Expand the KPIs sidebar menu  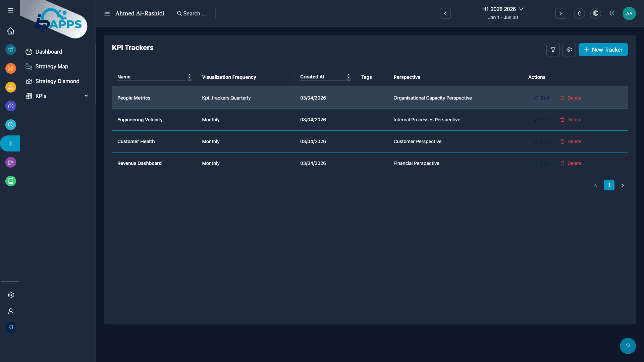click(x=86, y=96)
